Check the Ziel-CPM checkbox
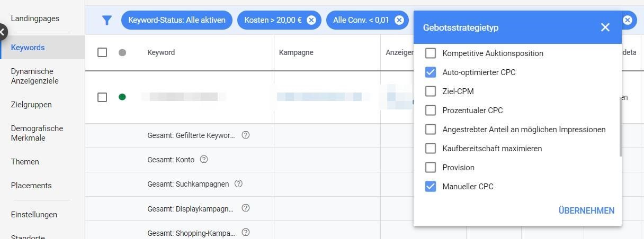Screen dimensions: 644x239 pos(431,91)
